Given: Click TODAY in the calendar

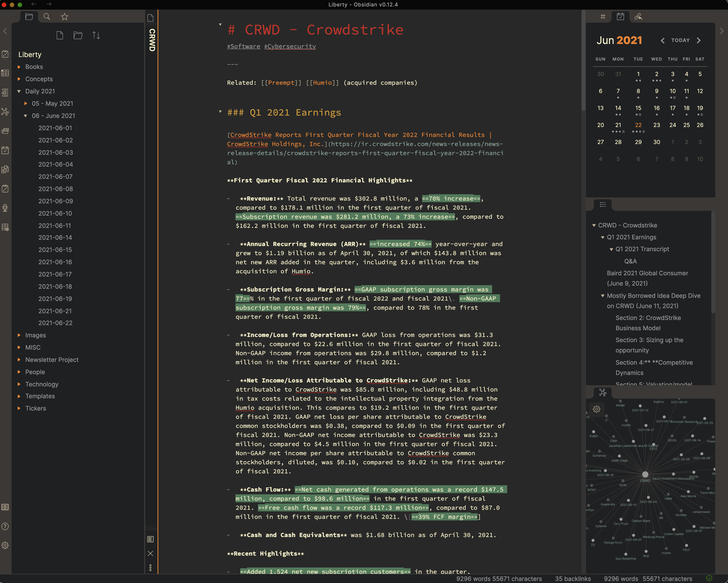Looking at the screenshot, I should (x=681, y=40).
